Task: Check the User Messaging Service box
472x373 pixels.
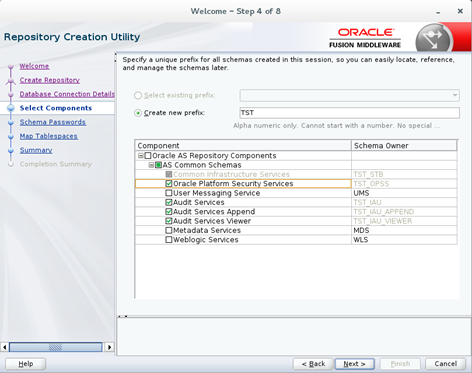Action: point(169,193)
